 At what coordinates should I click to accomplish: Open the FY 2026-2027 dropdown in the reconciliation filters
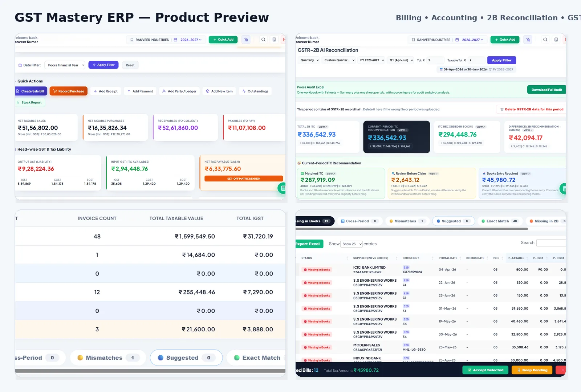point(372,60)
